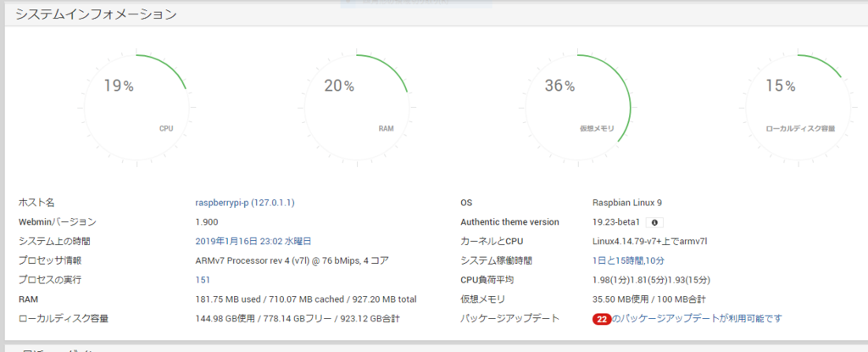Select the RAM usage 181.75 MB used text
The image size is (868, 352).
click(228, 299)
